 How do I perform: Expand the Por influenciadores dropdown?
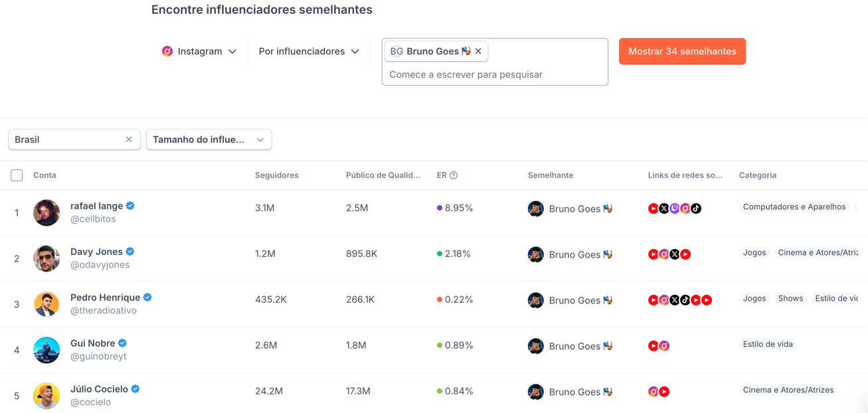[x=309, y=51]
